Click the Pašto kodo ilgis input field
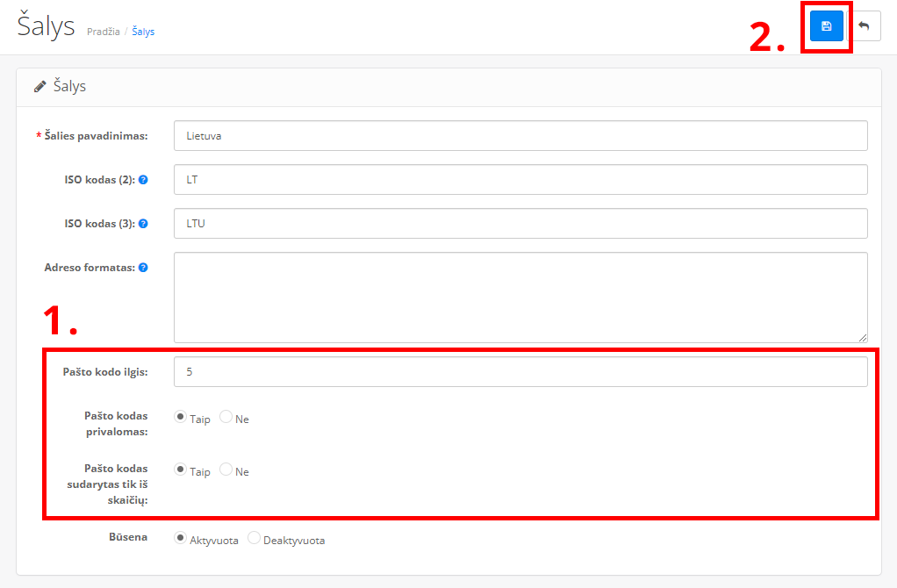This screenshot has height=588, width=897. pos(520,372)
